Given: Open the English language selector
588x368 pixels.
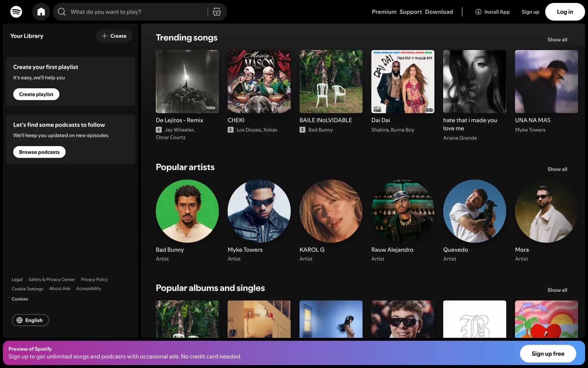Looking at the screenshot, I should [x=30, y=320].
